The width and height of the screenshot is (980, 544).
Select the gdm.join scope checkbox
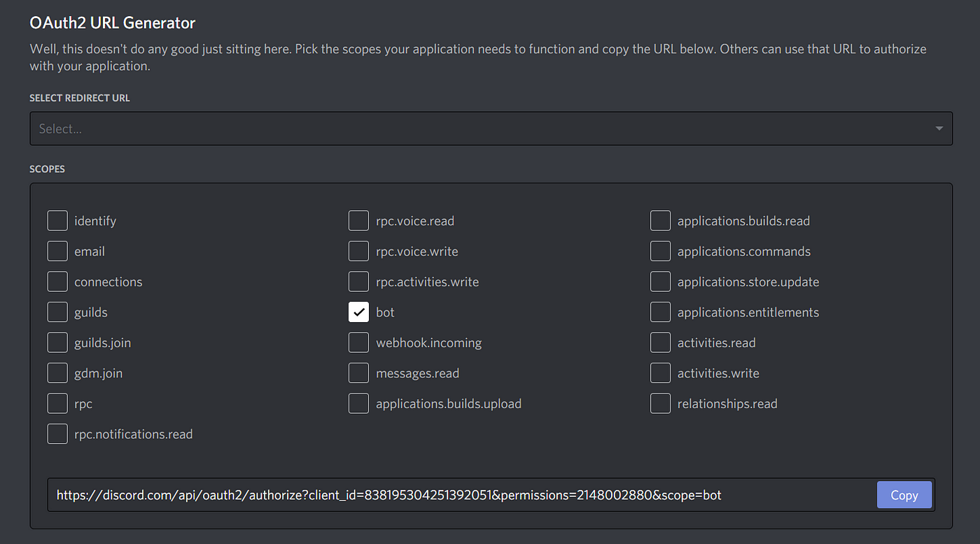coord(57,373)
